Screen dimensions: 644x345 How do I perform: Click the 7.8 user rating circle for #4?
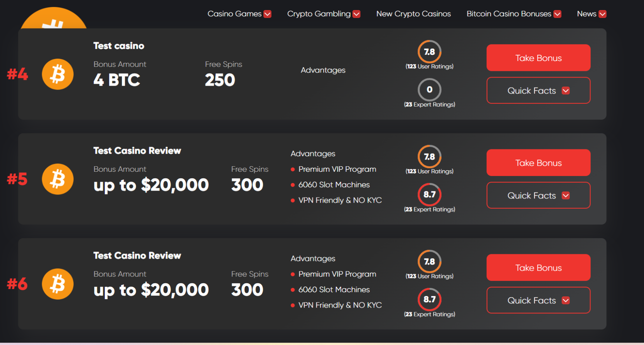tap(429, 52)
